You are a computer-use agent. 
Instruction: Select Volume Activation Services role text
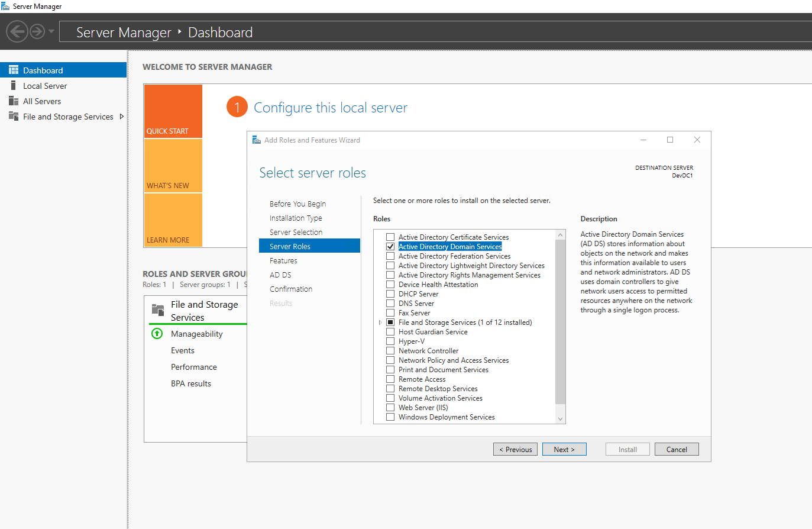click(x=441, y=398)
